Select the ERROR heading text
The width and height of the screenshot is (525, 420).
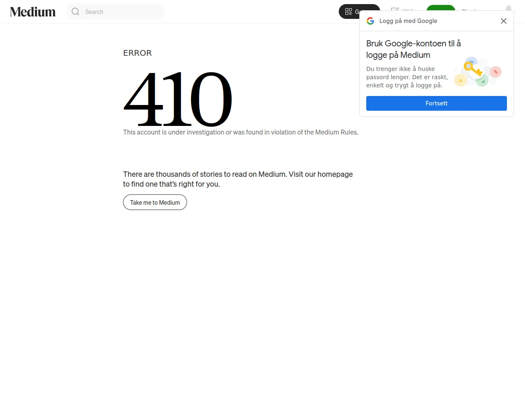coord(137,53)
